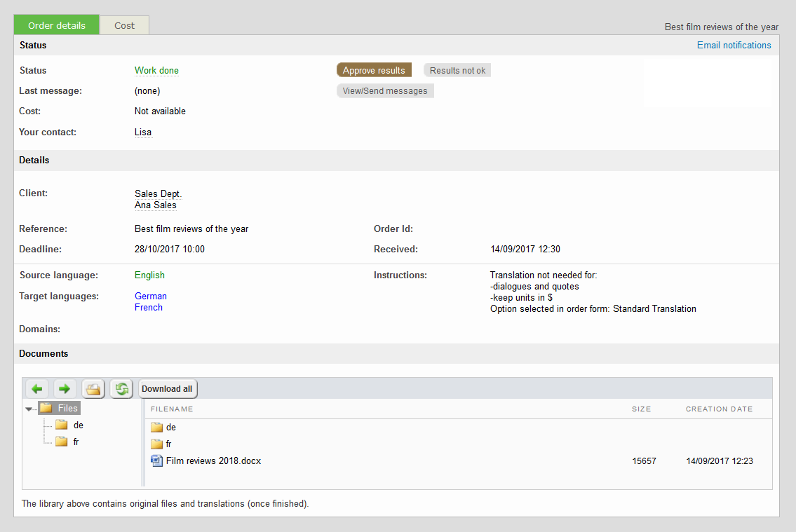Collapse the Files tree node arrow
The image size is (796, 532).
(29, 409)
